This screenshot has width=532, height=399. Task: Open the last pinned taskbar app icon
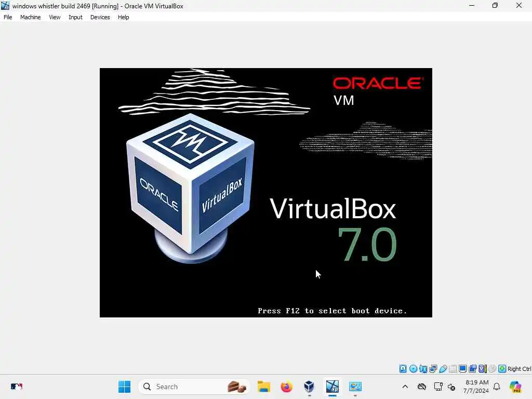click(355, 387)
